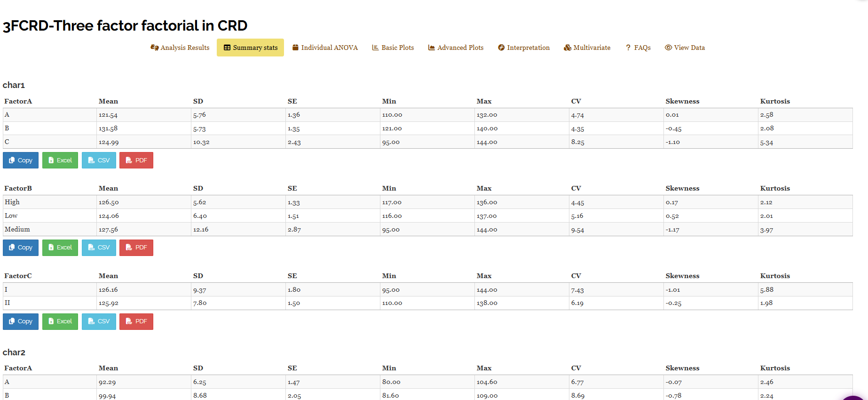The height and width of the screenshot is (400, 868).
Task: Sort char2 FactorA table by SE header
Action: [x=292, y=368]
